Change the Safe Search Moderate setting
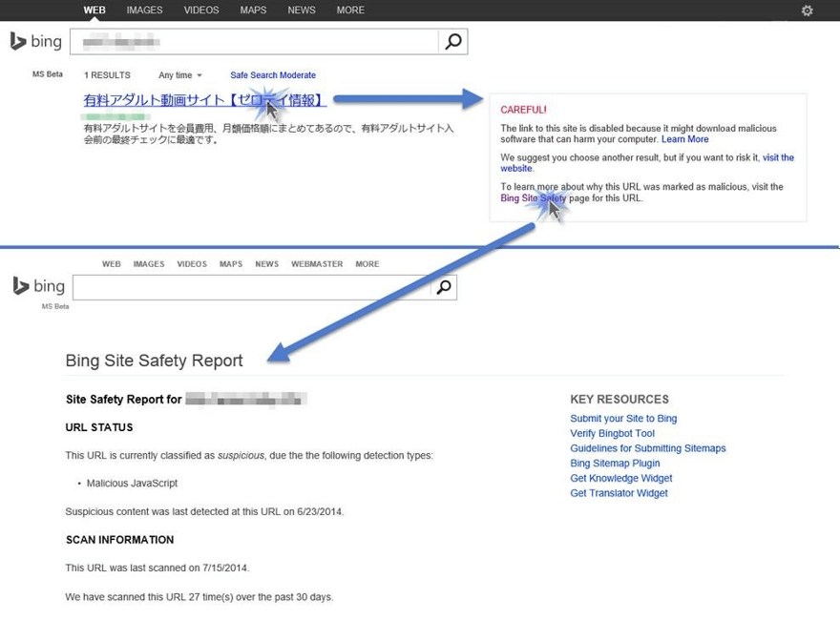This screenshot has width=840, height=641. (272, 74)
